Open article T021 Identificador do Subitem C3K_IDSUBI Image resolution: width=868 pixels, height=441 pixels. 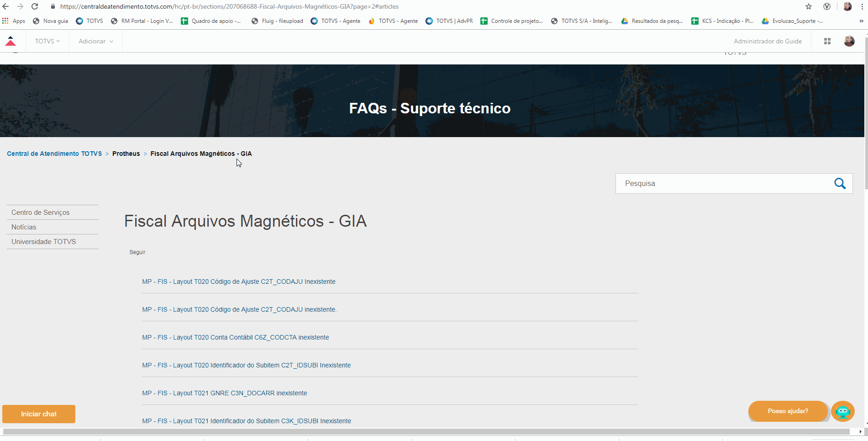[247, 421]
